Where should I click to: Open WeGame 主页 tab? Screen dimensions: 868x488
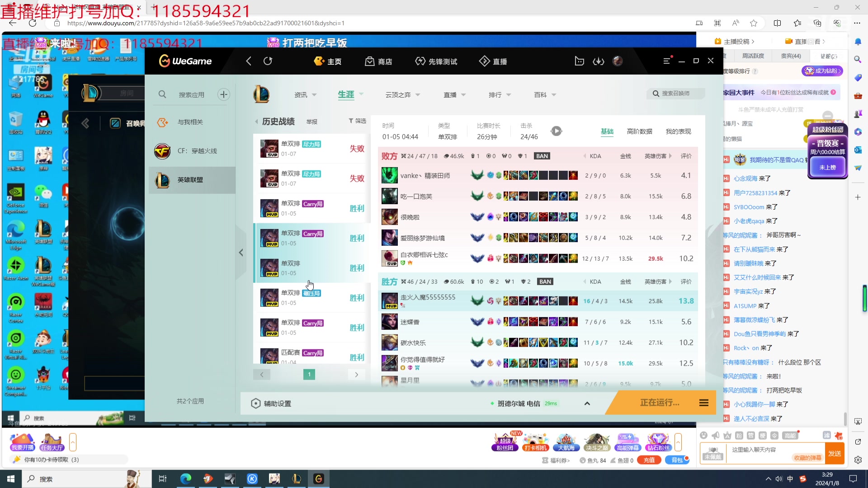(x=328, y=61)
